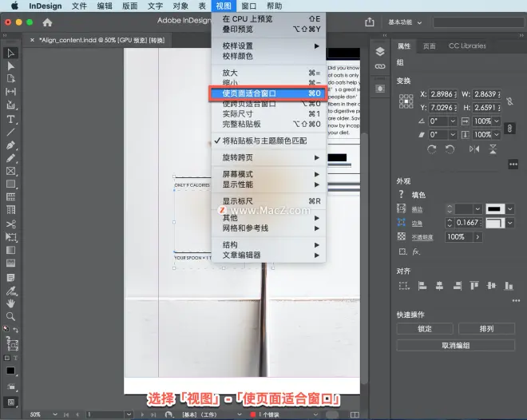Select the Scissors tool
This screenshot has height=420, width=527.
[x=10, y=224]
